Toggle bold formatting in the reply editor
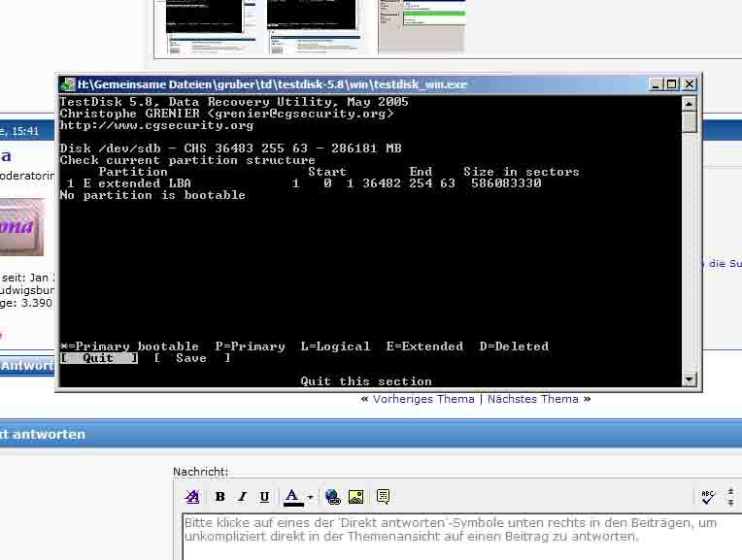742x560 pixels. [x=219, y=497]
